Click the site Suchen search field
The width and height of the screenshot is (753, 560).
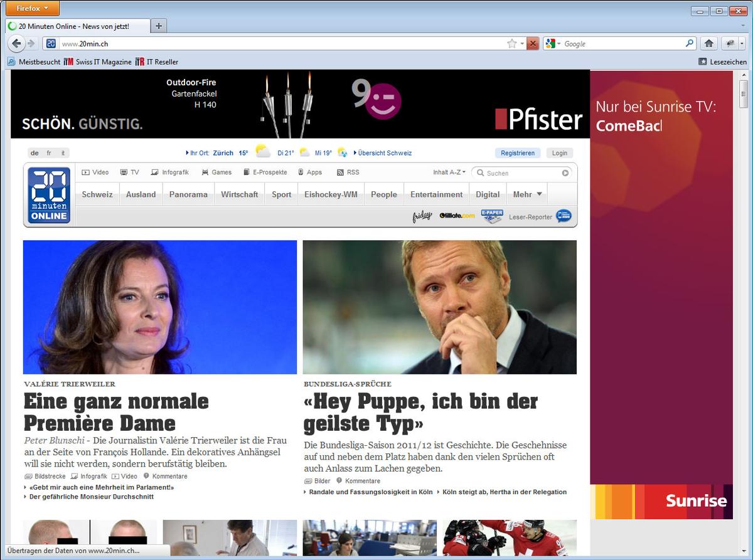pos(522,173)
